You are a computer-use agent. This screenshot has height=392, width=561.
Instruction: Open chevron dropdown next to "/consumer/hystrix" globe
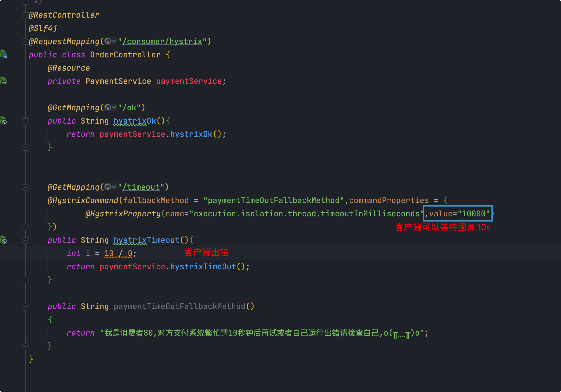(x=114, y=41)
